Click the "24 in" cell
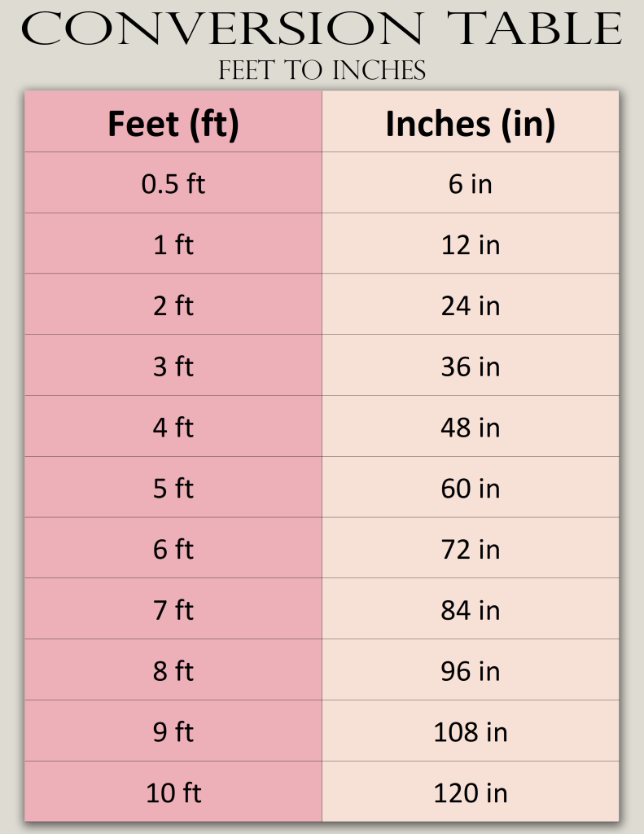The height and width of the screenshot is (834, 644). [x=471, y=305]
